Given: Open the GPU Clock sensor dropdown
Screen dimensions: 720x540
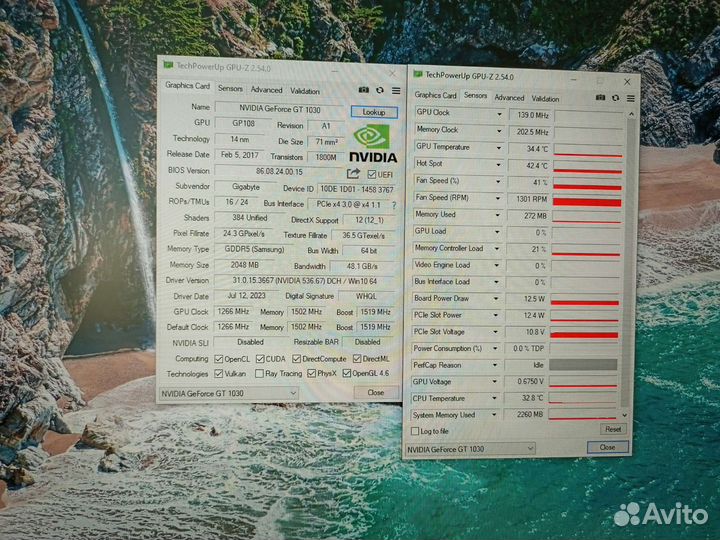Looking at the screenshot, I should [x=499, y=114].
